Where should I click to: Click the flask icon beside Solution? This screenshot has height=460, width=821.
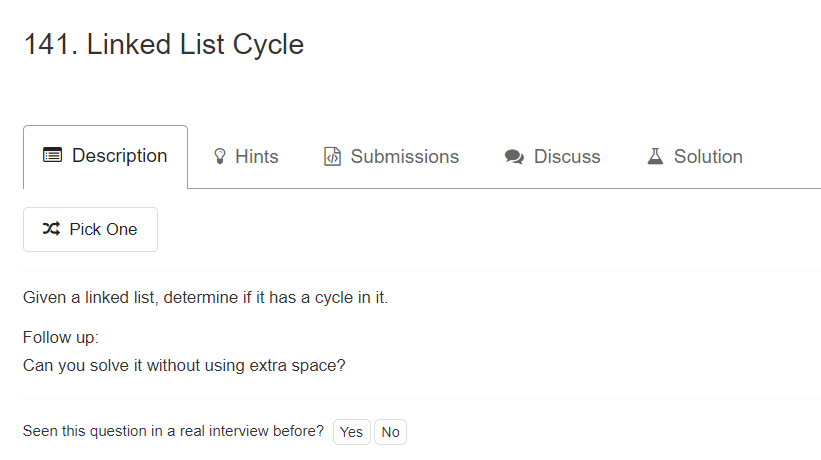click(656, 156)
